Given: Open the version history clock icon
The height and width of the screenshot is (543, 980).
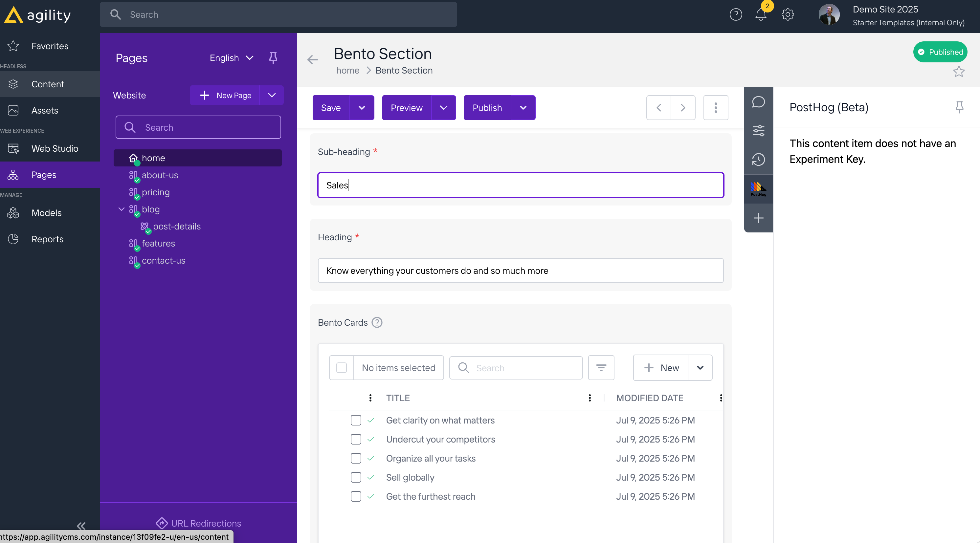Looking at the screenshot, I should tap(758, 160).
